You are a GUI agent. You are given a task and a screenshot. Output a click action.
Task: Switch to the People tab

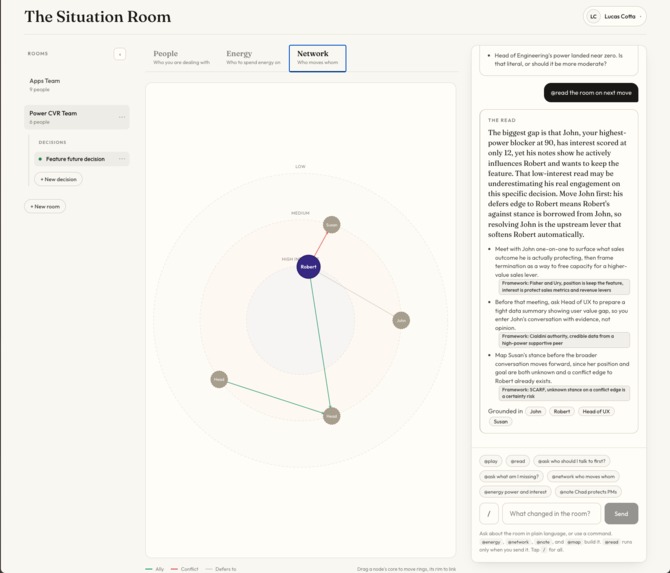tap(181, 58)
